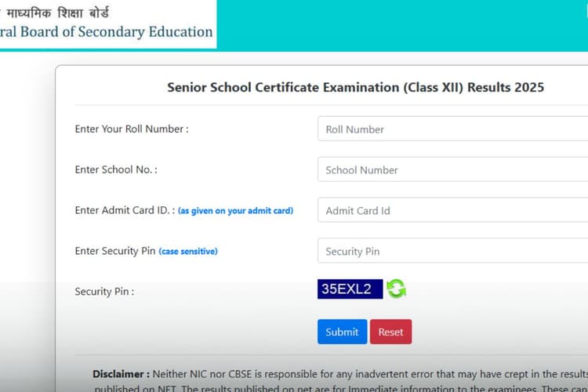Screen dimensions: 588x392
Task: Click the 35EXL2 captcha image
Action: 350,289
